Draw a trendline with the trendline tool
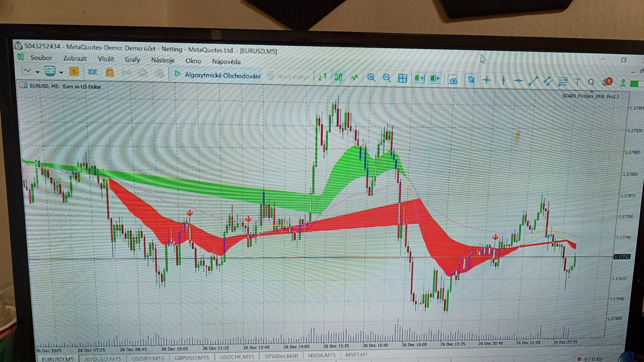The width and height of the screenshot is (644, 362). [x=533, y=81]
